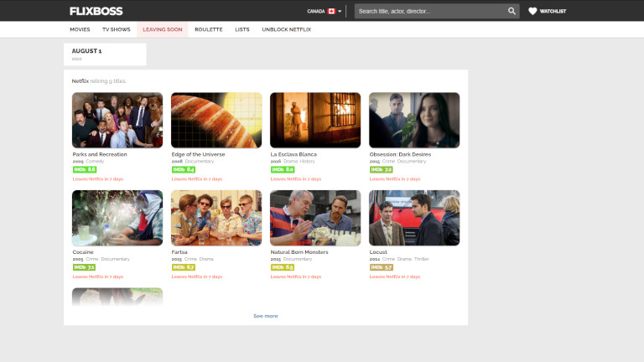Click the Locust title link
Screen dimensions: 644x362
click(x=378, y=252)
